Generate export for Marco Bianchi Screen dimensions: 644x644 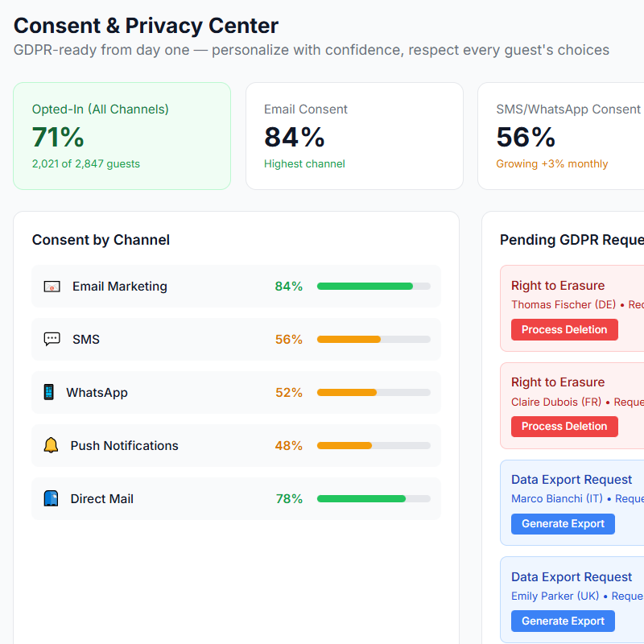coord(563,523)
